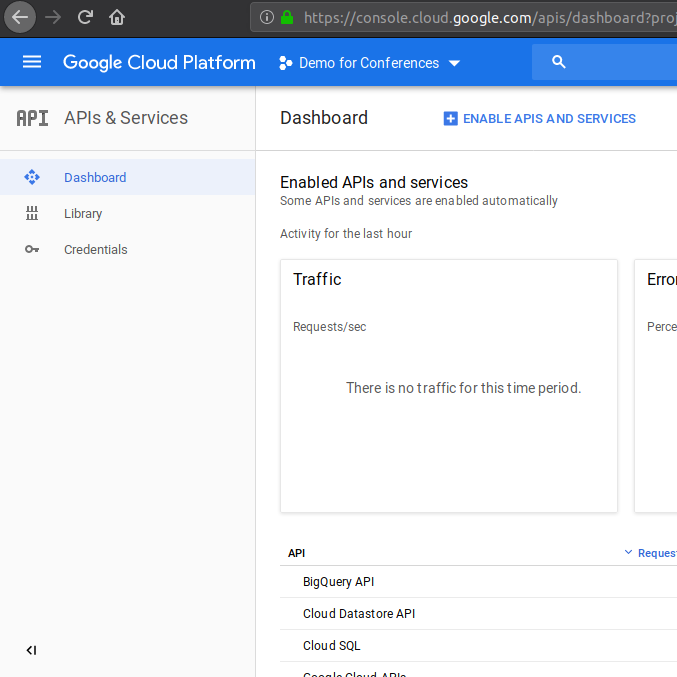This screenshot has width=677, height=677.
Task: Click the project hexagon icon
Action: point(285,63)
